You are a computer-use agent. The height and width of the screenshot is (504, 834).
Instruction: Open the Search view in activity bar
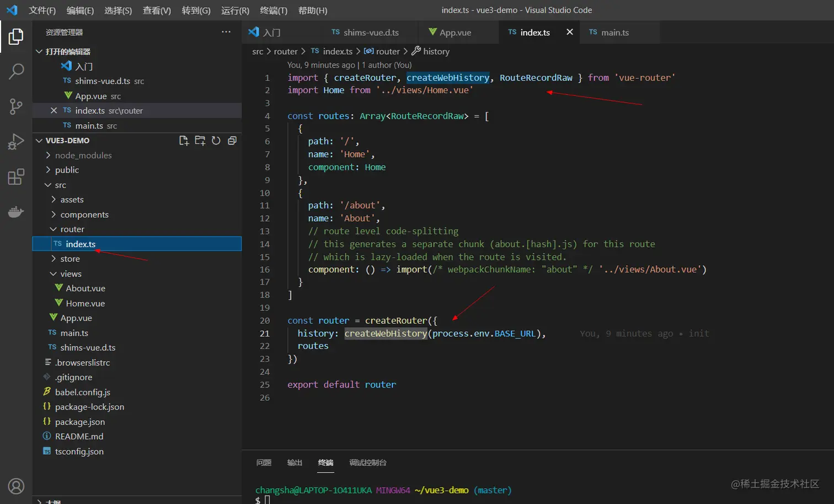(16, 71)
